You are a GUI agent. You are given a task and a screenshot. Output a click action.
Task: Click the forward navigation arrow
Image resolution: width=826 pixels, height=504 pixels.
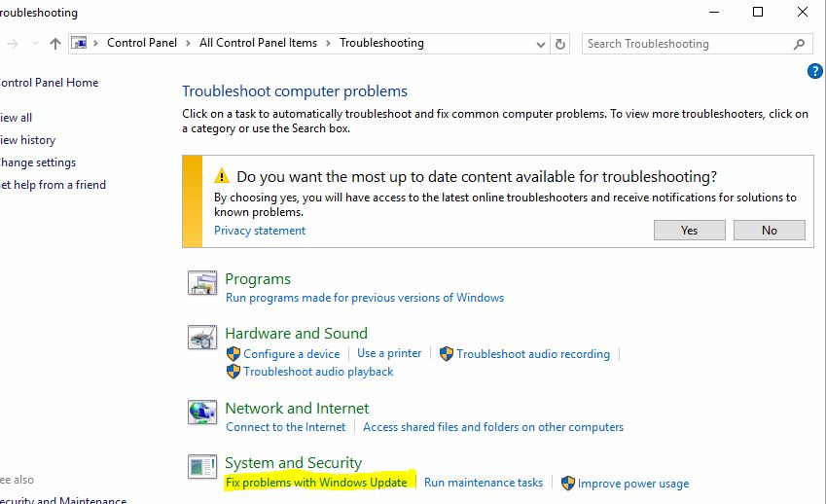tap(13, 43)
